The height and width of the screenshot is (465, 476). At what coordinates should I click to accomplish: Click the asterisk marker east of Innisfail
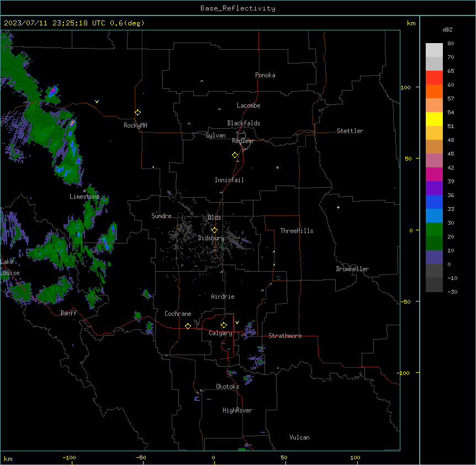pyautogui.click(x=277, y=167)
